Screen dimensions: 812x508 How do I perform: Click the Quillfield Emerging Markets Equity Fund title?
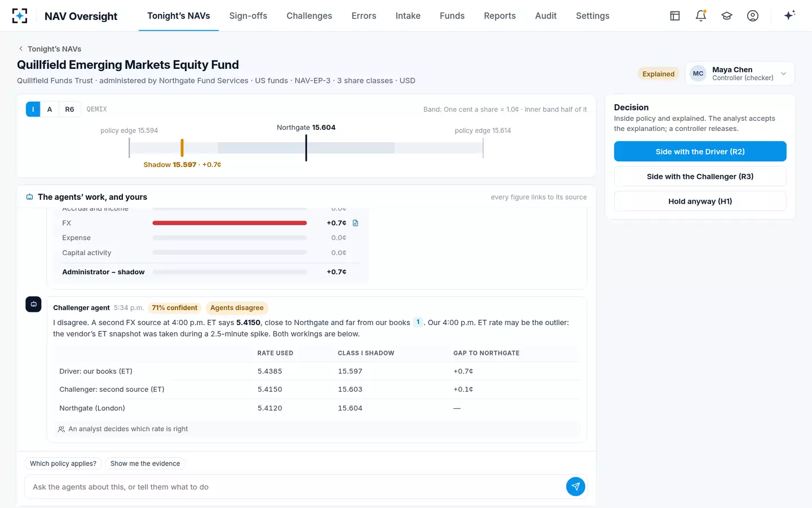click(x=128, y=65)
